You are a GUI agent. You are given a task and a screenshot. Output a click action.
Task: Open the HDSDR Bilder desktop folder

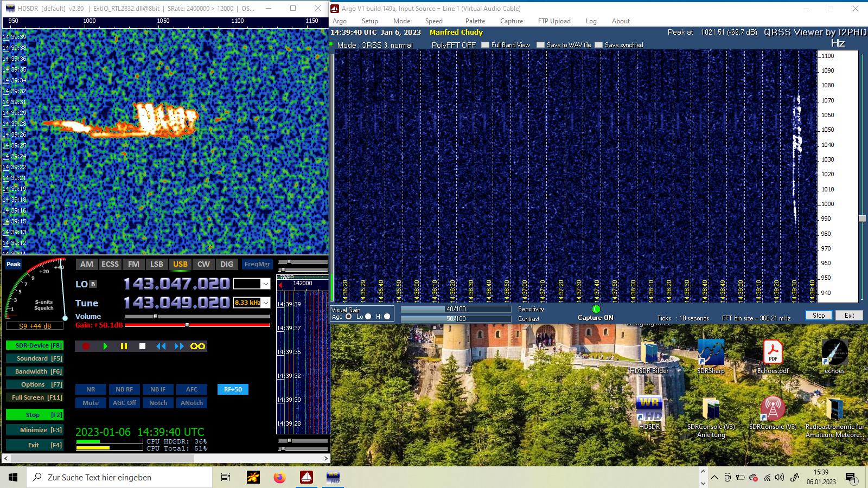649,357
